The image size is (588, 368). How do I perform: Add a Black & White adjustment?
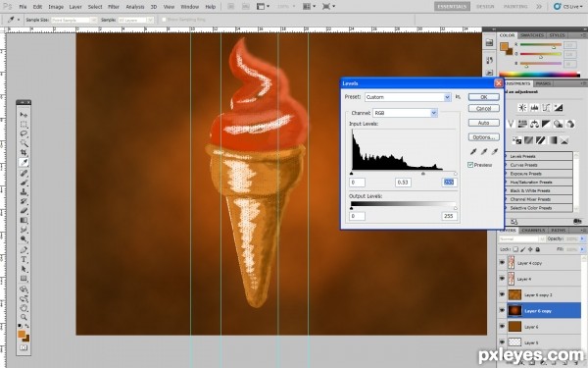click(x=547, y=124)
